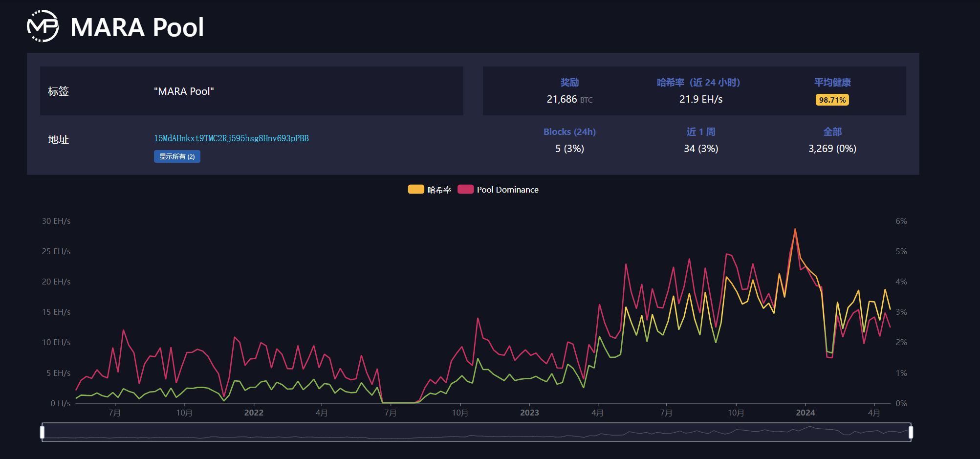This screenshot has height=459, width=980.
Task: Expand addresses with 显示所有 (2) button
Action: tap(177, 156)
